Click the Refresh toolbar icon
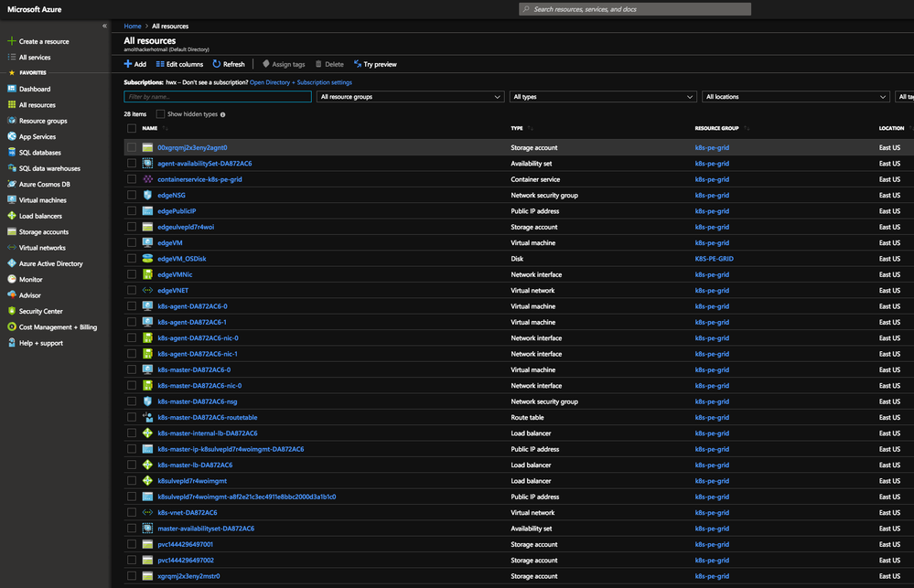Image resolution: width=914 pixels, height=588 pixels. coord(217,65)
